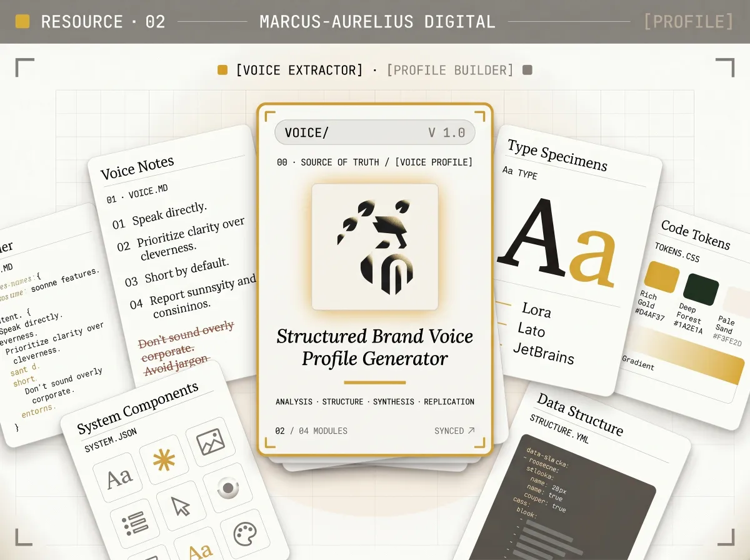
Task: Click the ANALYSIS label on center card
Action: coord(294,402)
